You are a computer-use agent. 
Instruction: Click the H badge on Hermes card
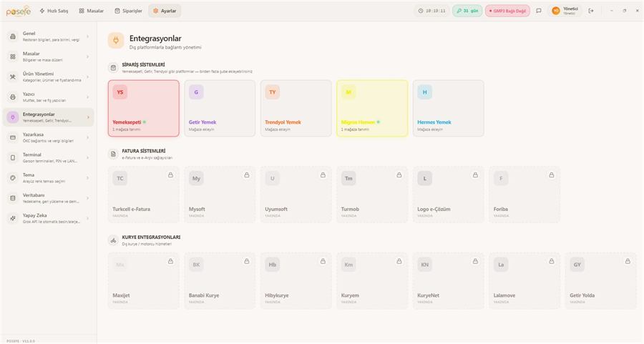point(424,92)
